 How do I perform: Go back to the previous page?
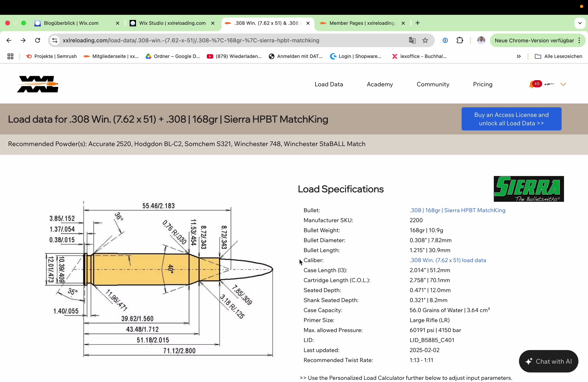click(9, 40)
